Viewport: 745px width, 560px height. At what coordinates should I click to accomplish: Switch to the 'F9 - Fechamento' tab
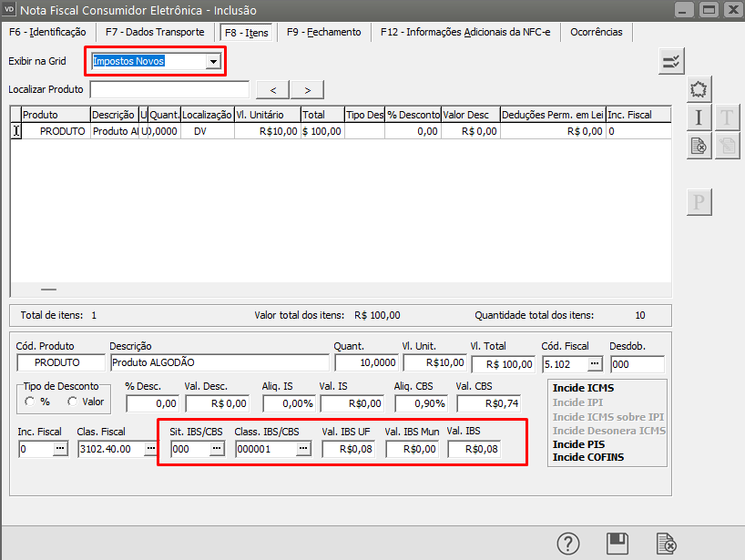coord(323,32)
